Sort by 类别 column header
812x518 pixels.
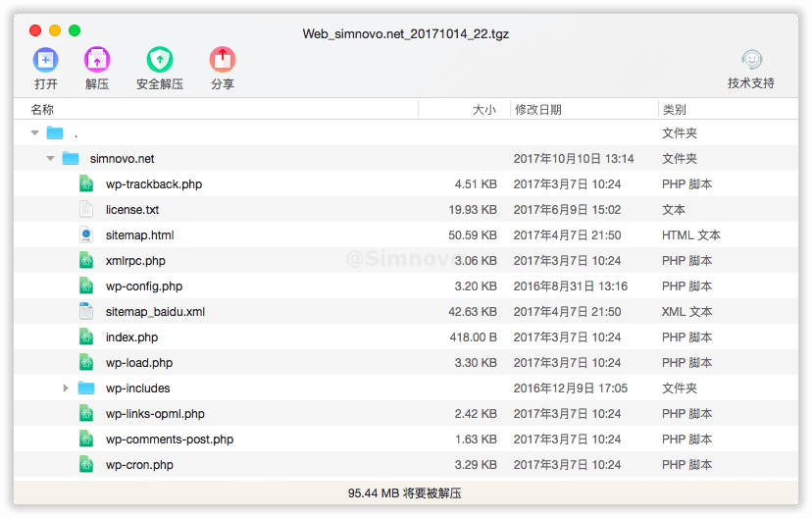(675, 109)
